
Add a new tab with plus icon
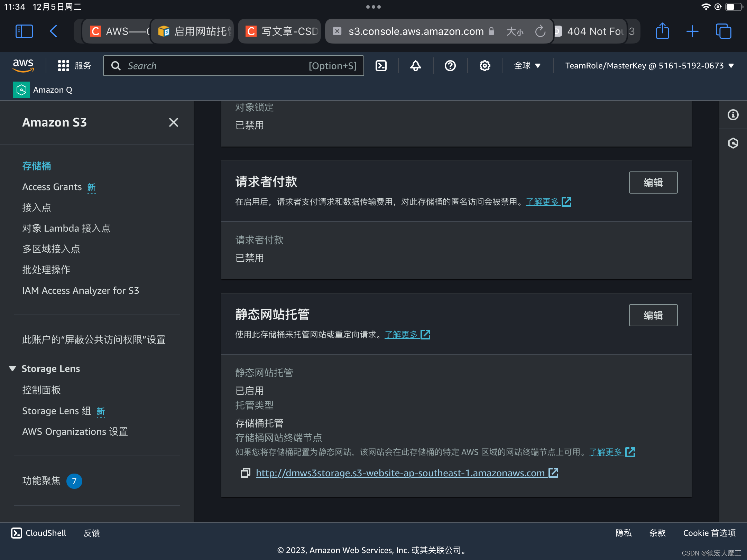692,31
